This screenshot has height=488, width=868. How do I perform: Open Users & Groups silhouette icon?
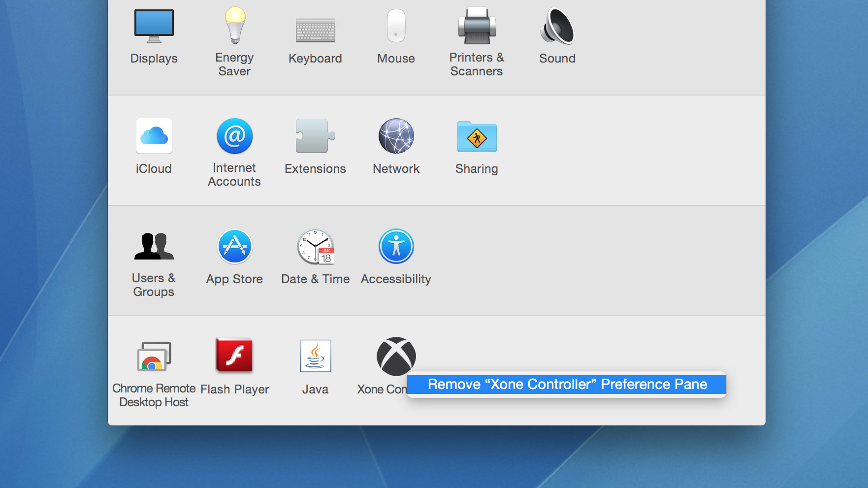pyautogui.click(x=154, y=246)
